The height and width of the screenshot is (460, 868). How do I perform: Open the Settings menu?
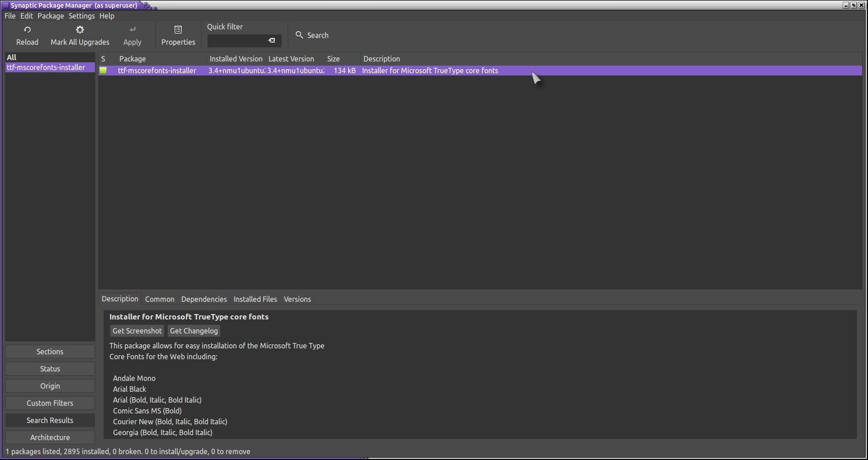pos(82,16)
